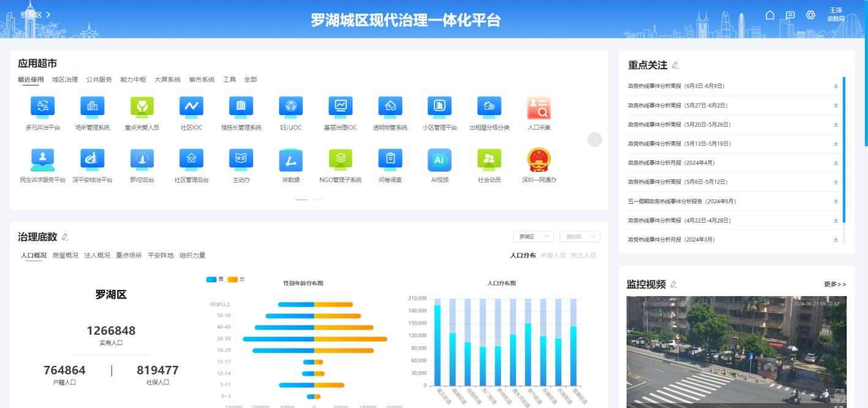Launch the 深圳一网通办 app
Image resolution: width=868 pixels, height=408 pixels.
tap(539, 160)
